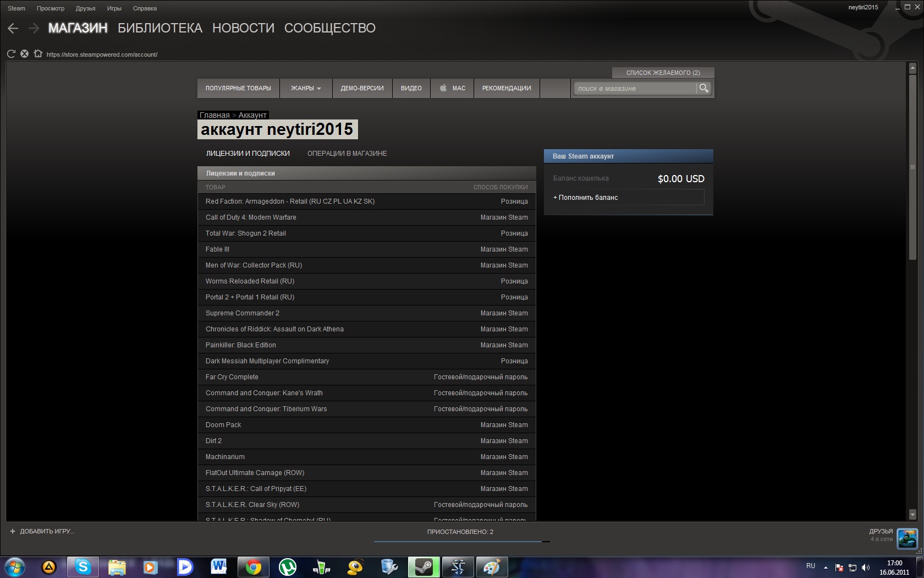Select the Fable III license row
The height and width of the screenshot is (578, 924).
(x=367, y=249)
